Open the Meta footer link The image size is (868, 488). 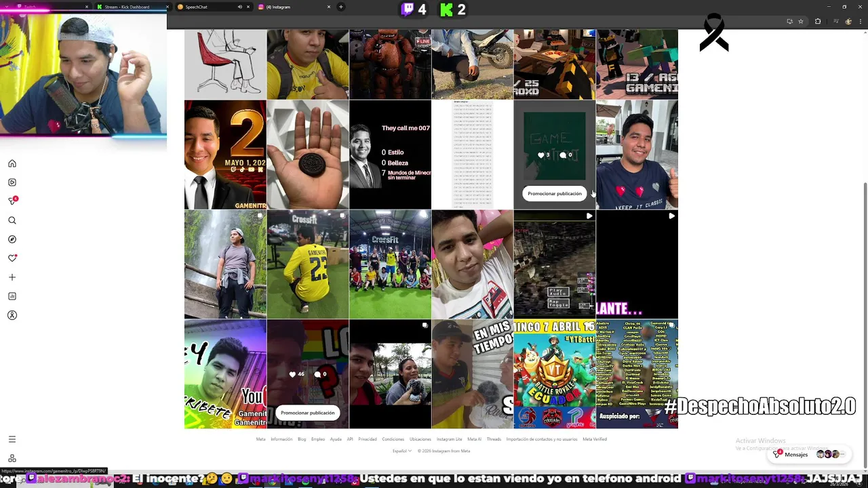point(260,439)
